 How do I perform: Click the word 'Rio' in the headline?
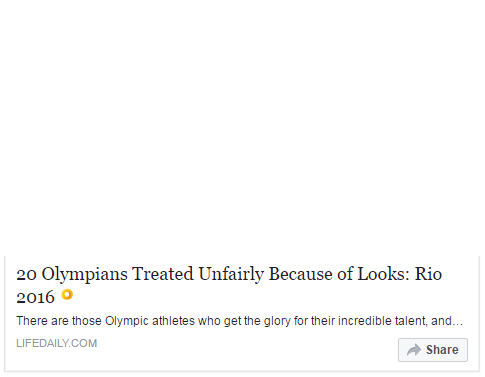[x=428, y=274]
